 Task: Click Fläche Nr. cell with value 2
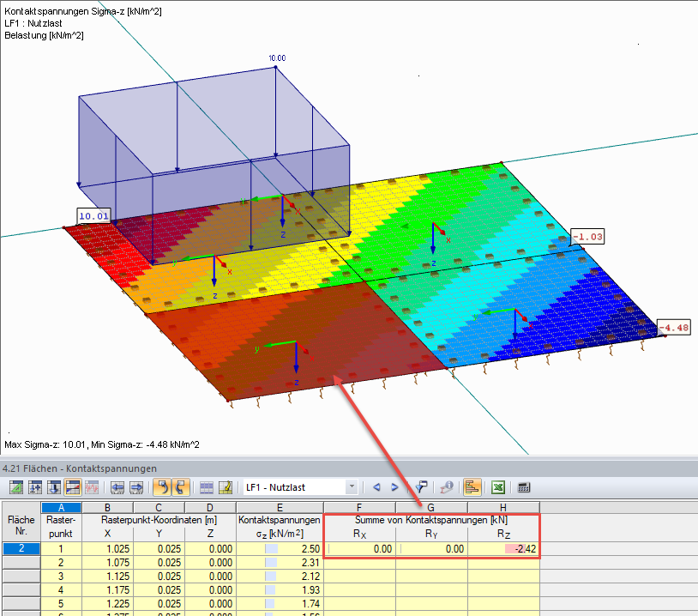pos(21,548)
